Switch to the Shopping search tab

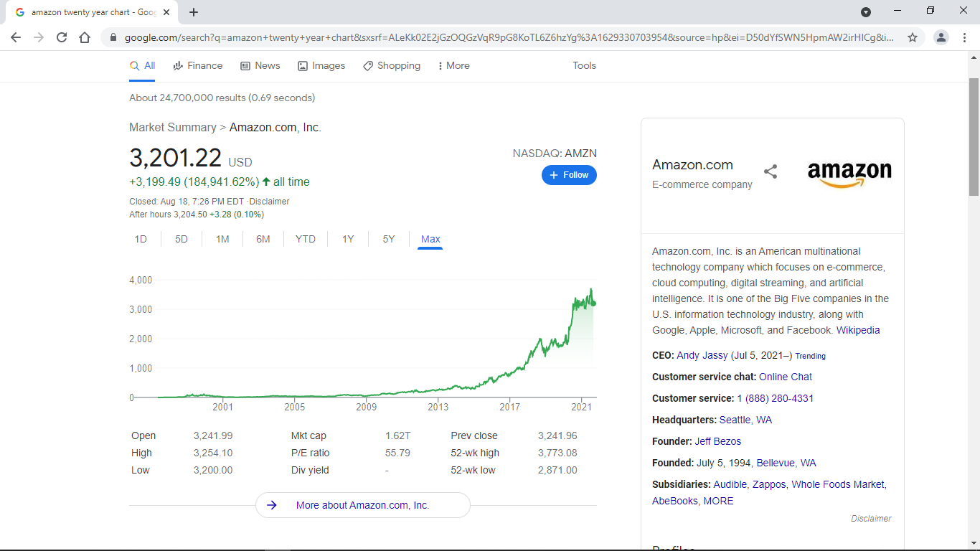[x=392, y=65]
